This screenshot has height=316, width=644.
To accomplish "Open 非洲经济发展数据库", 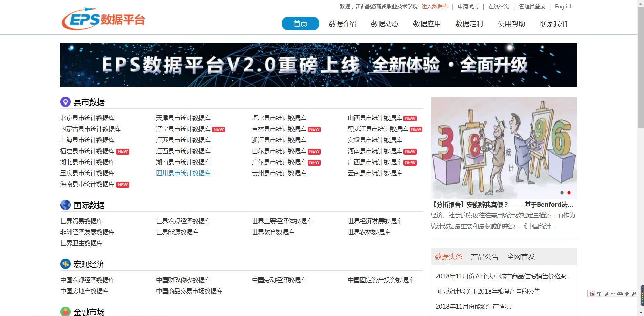I will click(x=88, y=232).
